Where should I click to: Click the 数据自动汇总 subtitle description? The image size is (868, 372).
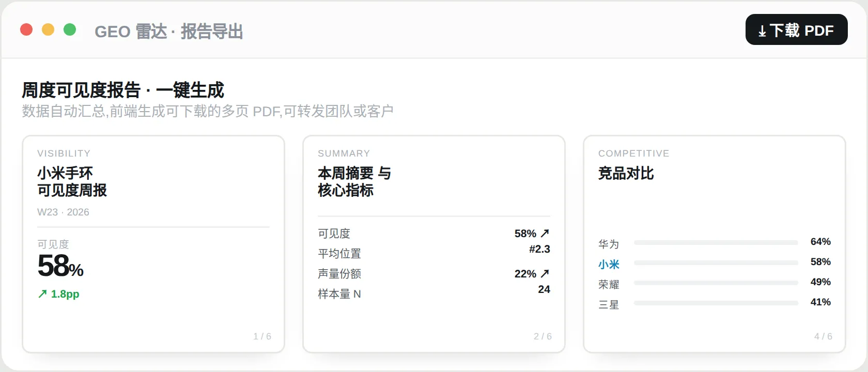[x=208, y=111]
